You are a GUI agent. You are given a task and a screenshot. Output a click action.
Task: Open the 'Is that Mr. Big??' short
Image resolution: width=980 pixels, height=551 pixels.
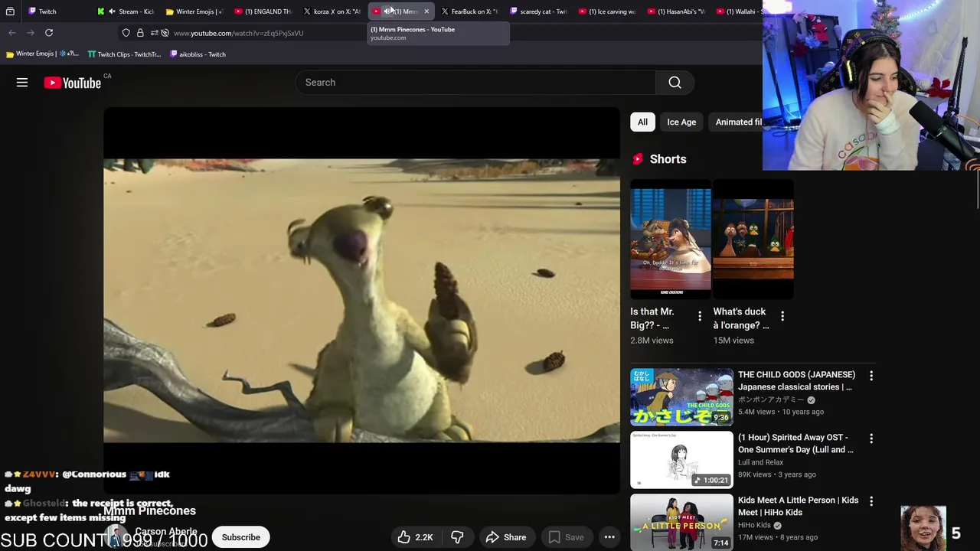point(671,239)
